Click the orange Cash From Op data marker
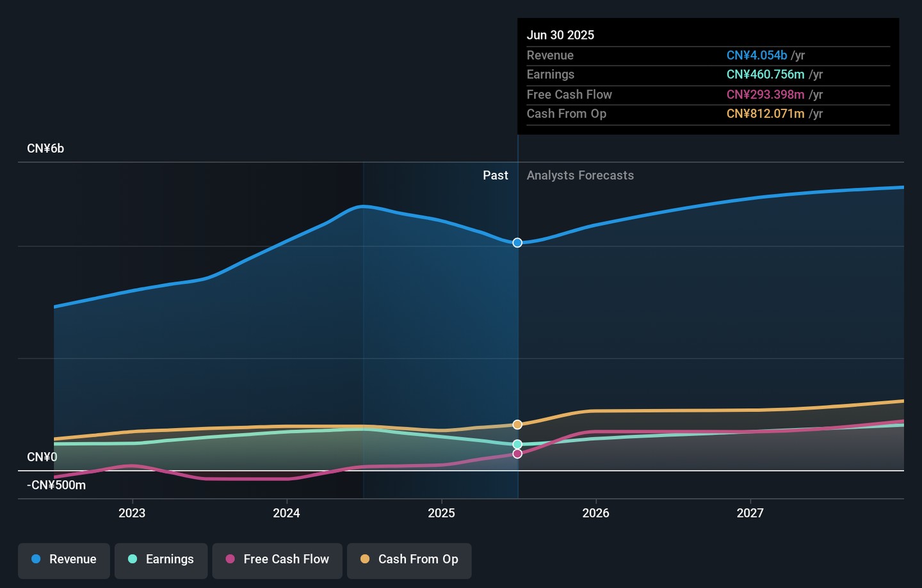This screenshot has height=588, width=922. click(x=517, y=424)
